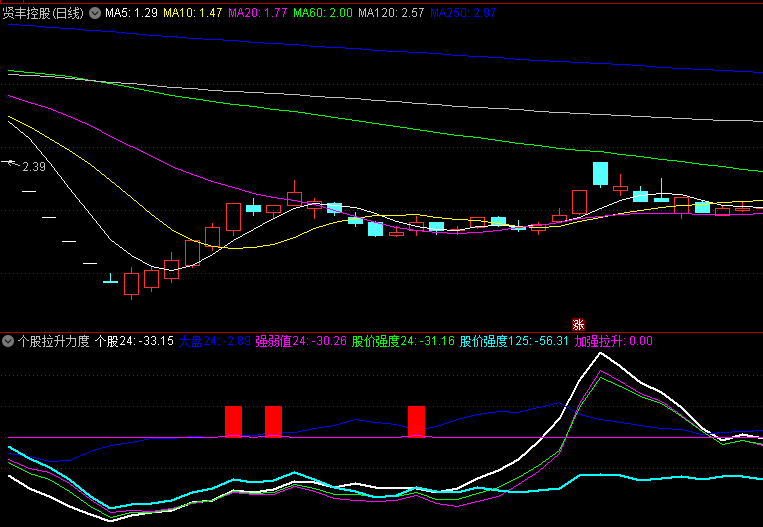Click the first red signal bar in indicator
Screen dimensions: 763x527
[234, 421]
